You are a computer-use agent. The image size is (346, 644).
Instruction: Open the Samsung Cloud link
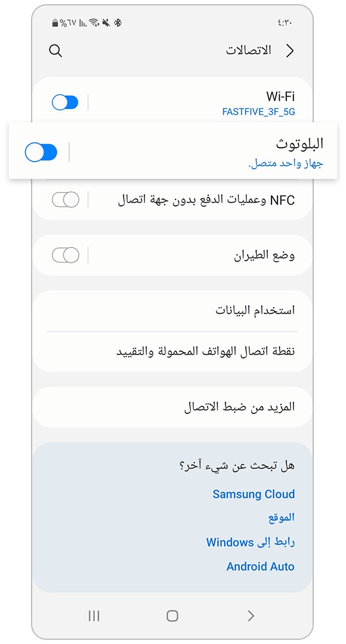pyautogui.click(x=254, y=494)
